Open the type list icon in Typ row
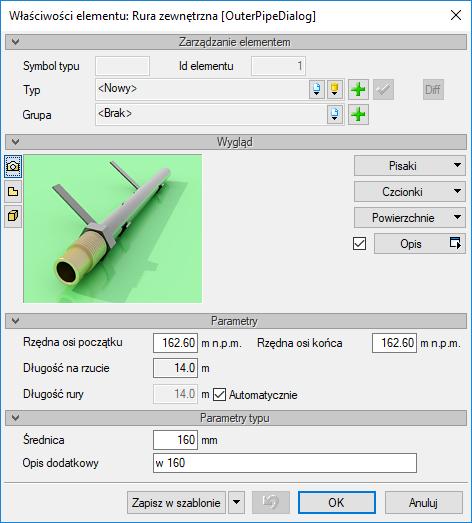Image resolution: width=472 pixels, height=523 pixels. pos(317,89)
